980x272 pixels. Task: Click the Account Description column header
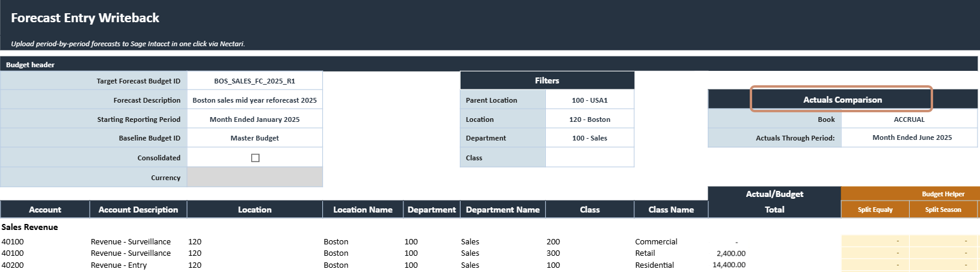click(138, 210)
